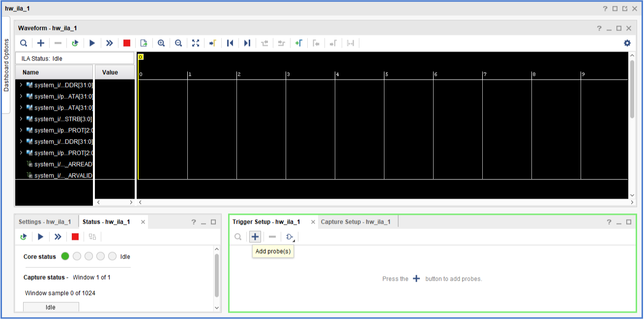The width and height of the screenshot is (644, 320).
Task: Open Dashboard Options side tab
Action: [x=6, y=65]
